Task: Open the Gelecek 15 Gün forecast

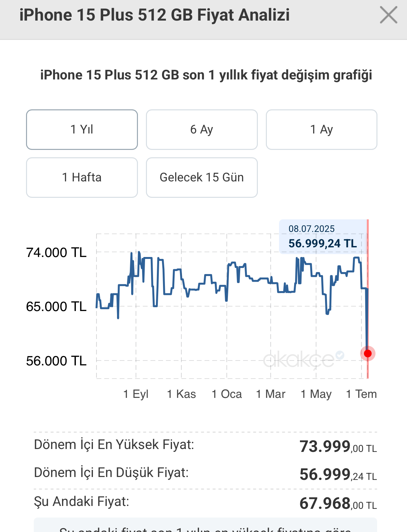Action: 202,178
